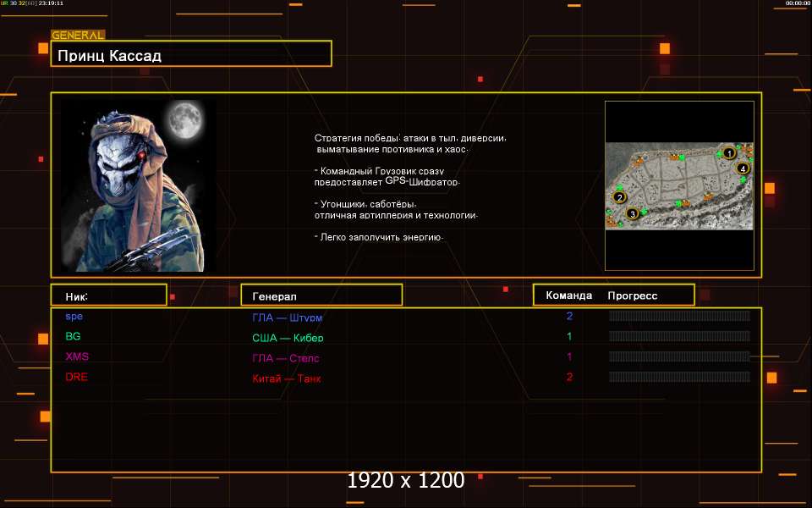Click the loading progress bar for DRE
812x508 pixels.
point(679,377)
